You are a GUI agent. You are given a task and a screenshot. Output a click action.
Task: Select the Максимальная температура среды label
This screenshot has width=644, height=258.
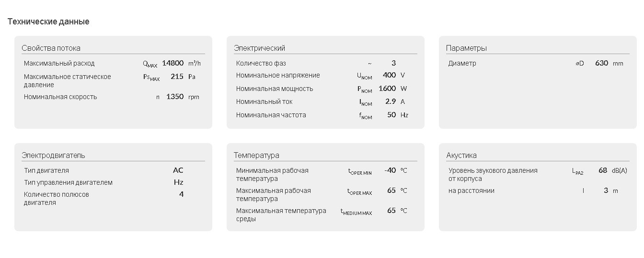click(x=281, y=214)
